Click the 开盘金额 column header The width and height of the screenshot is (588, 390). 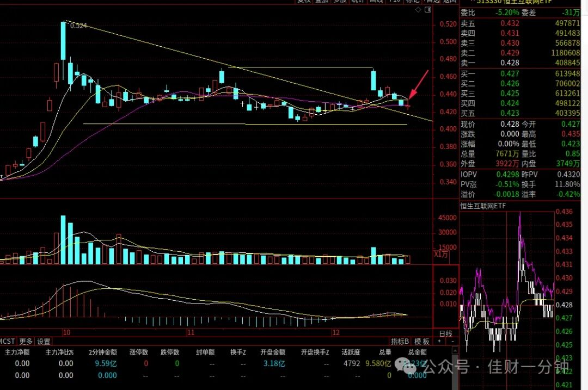click(273, 352)
